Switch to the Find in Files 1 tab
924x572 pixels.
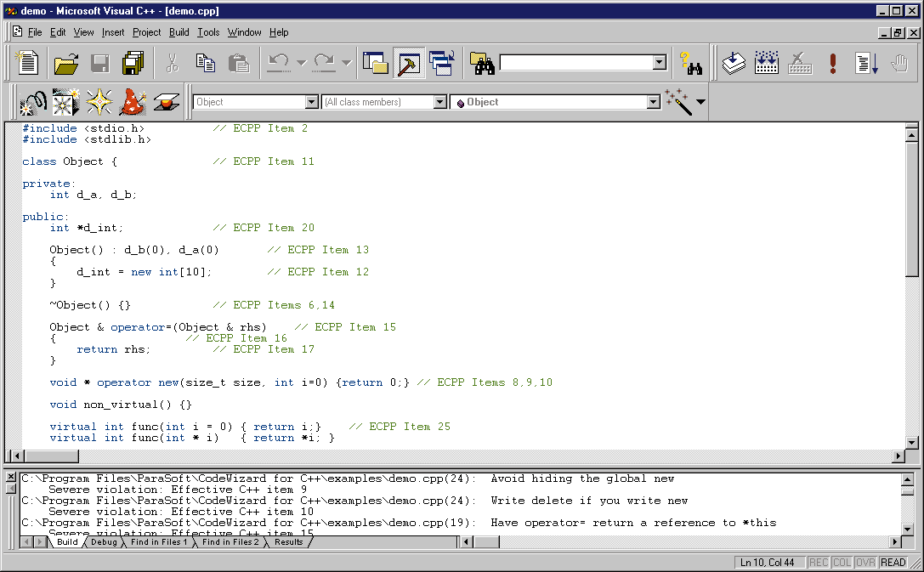coord(159,542)
